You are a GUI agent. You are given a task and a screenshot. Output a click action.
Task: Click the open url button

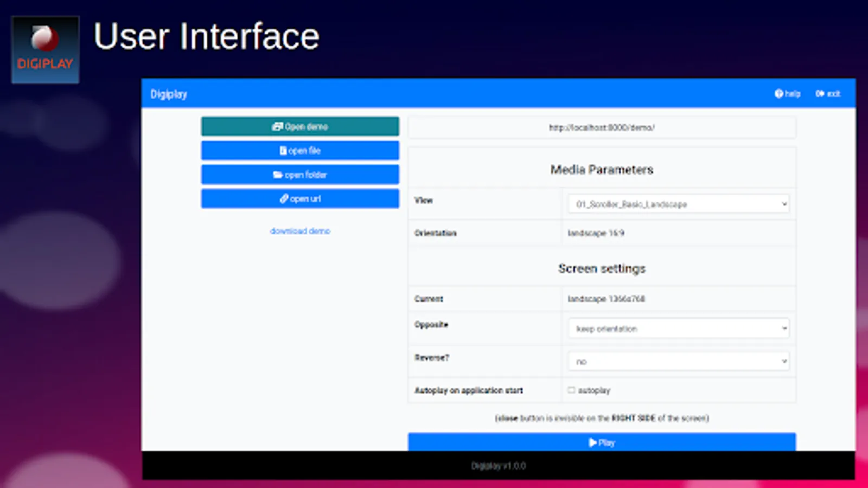pyautogui.click(x=300, y=198)
